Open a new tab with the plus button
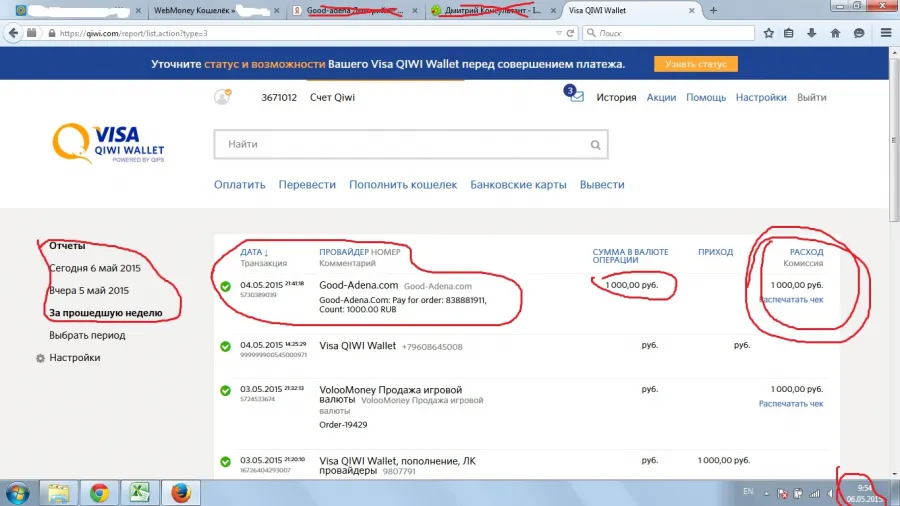This screenshot has width=900, height=506. tap(713, 10)
